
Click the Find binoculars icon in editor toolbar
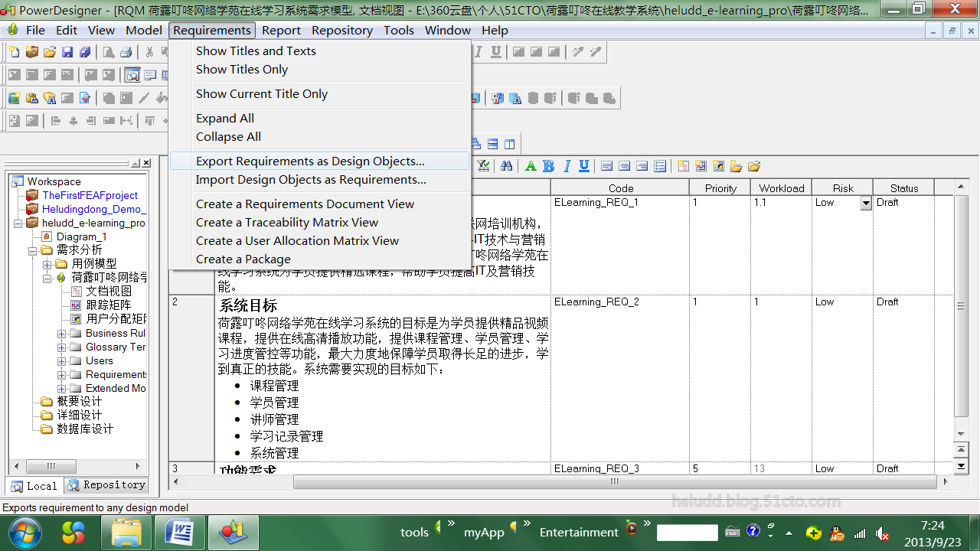click(506, 166)
